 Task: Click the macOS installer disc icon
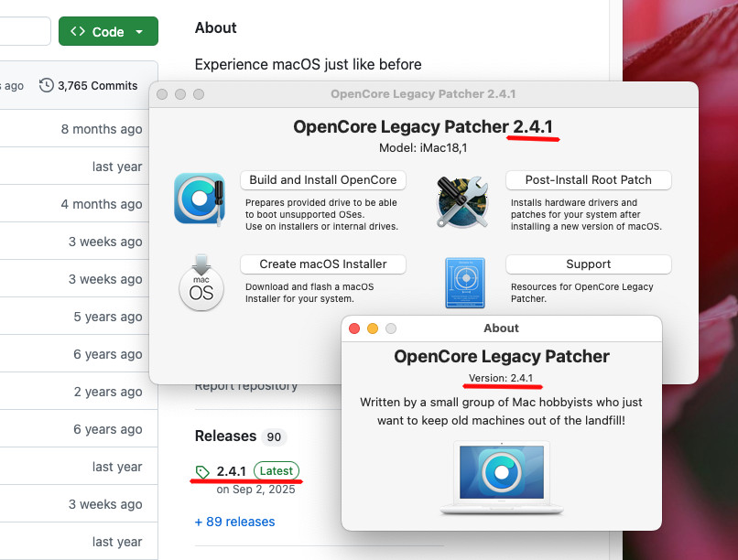click(201, 284)
